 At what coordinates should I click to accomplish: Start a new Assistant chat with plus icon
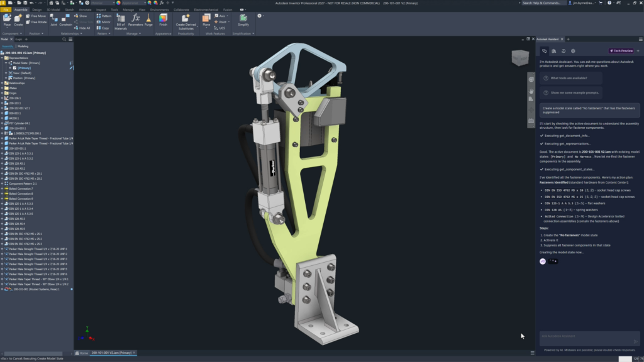[x=638, y=51]
